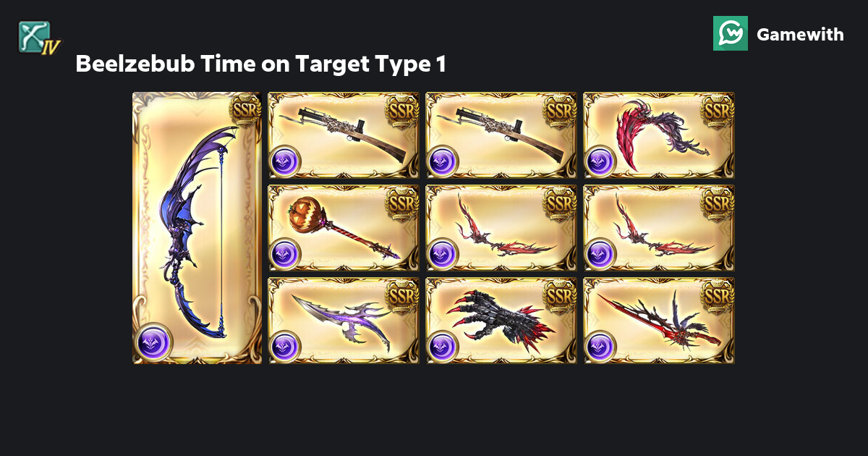This screenshot has width=868, height=456.
Task: Select the middle red harp-bow weapon card
Action: tap(502, 228)
